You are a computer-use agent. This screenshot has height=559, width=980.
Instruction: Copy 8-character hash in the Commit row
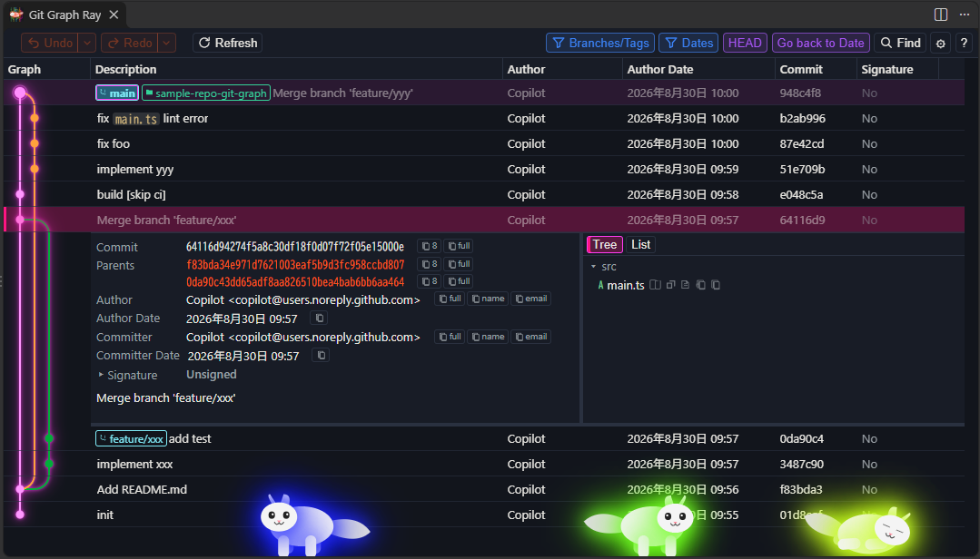[x=430, y=246]
